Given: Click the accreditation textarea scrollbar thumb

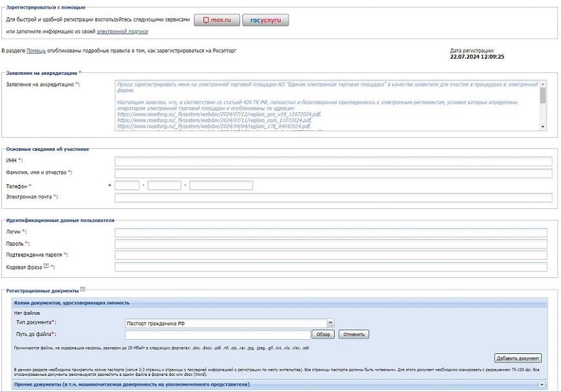Looking at the screenshot, I should click(543, 95).
